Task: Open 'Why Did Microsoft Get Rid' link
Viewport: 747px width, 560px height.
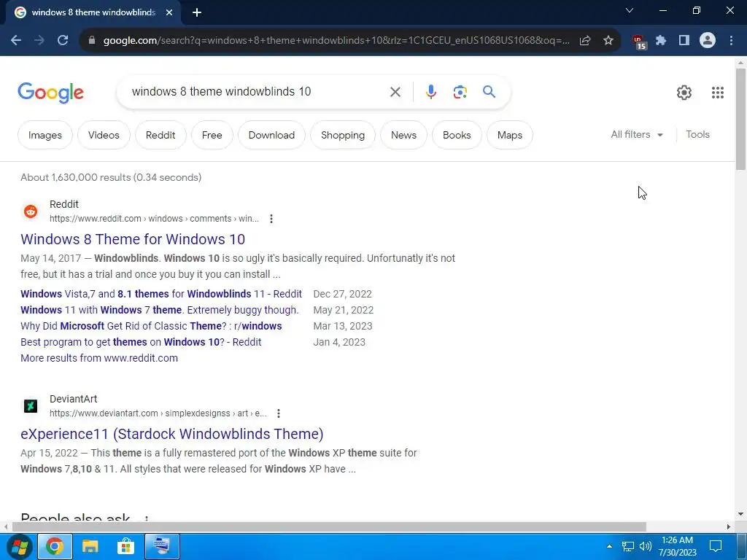Action: [151, 326]
